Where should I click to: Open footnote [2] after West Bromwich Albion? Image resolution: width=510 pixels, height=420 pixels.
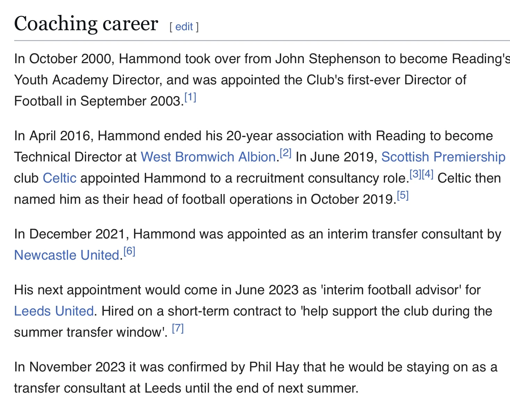click(x=286, y=153)
